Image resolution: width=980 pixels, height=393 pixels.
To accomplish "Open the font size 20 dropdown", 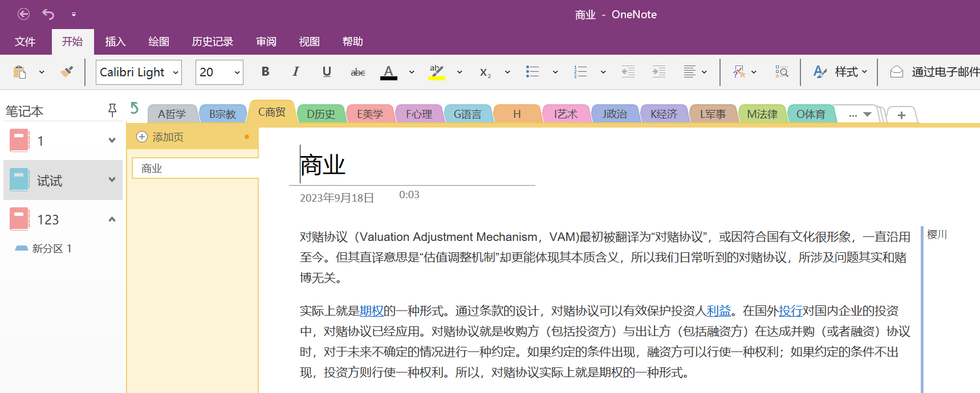I will pyautogui.click(x=237, y=72).
